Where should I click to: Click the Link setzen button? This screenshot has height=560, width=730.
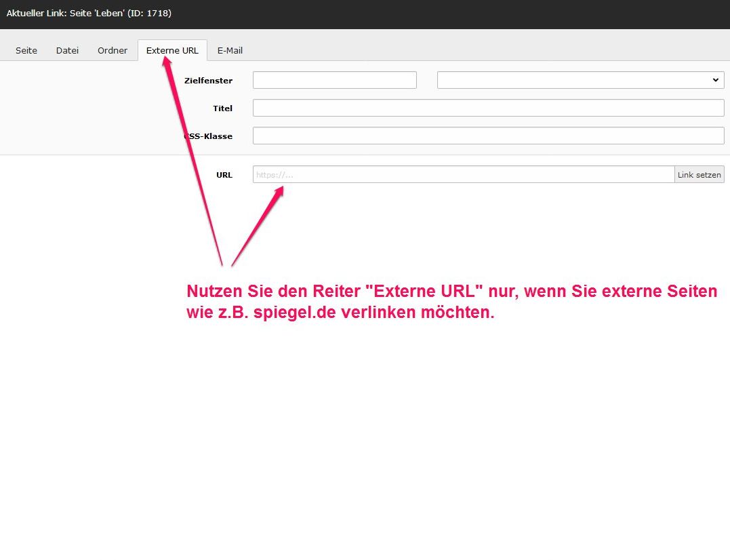pyautogui.click(x=699, y=174)
